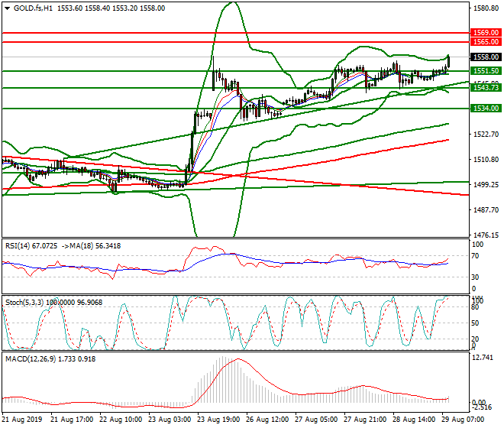Image resolution: width=504 pixels, height=428 pixels.
Task: Select the 1543.73 green price label
Action: coord(486,88)
